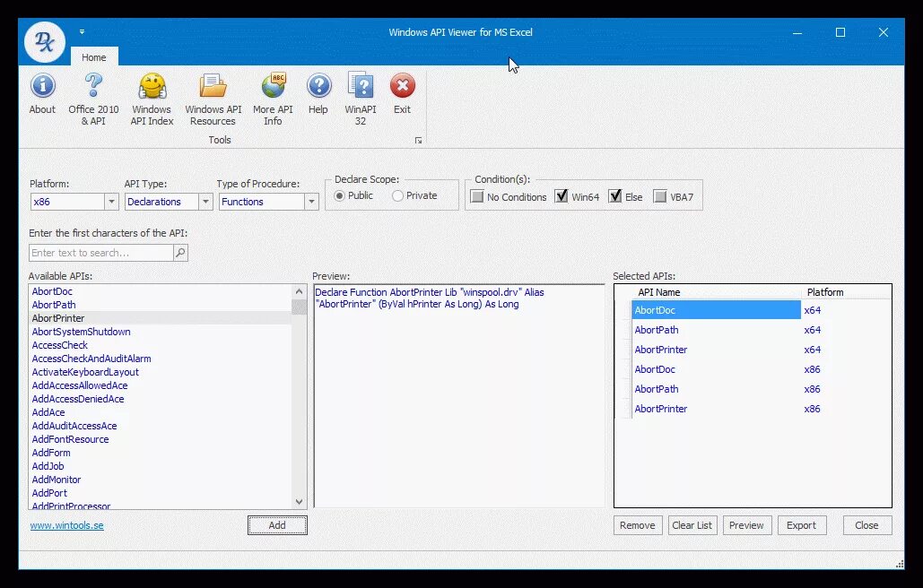
Task: Click the Add button
Action: point(277,525)
